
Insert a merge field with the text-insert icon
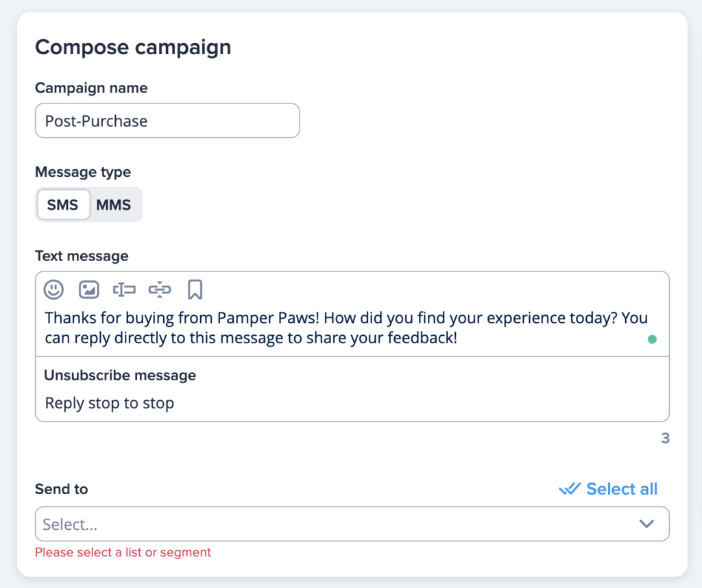124,289
